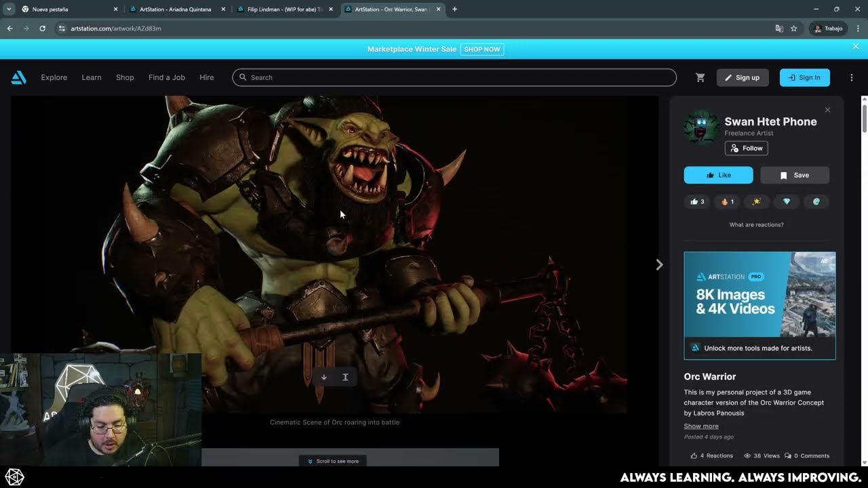Go to Find a Job
868x488 pixels.
tap(167, 77)
